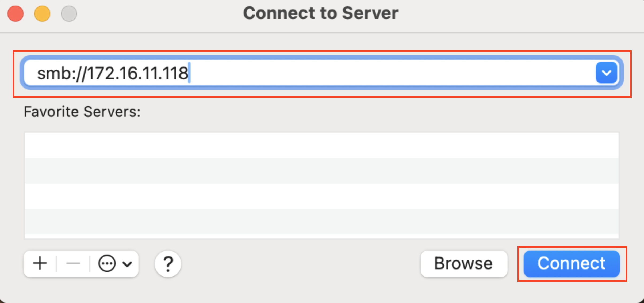Click inside the server address field
644x303 pixels.
pos(374,73)
